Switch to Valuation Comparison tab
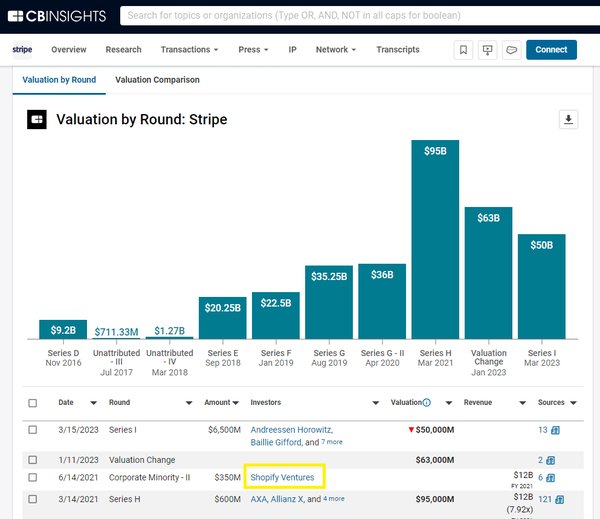 pyautogui.click(x=157, y=80)
